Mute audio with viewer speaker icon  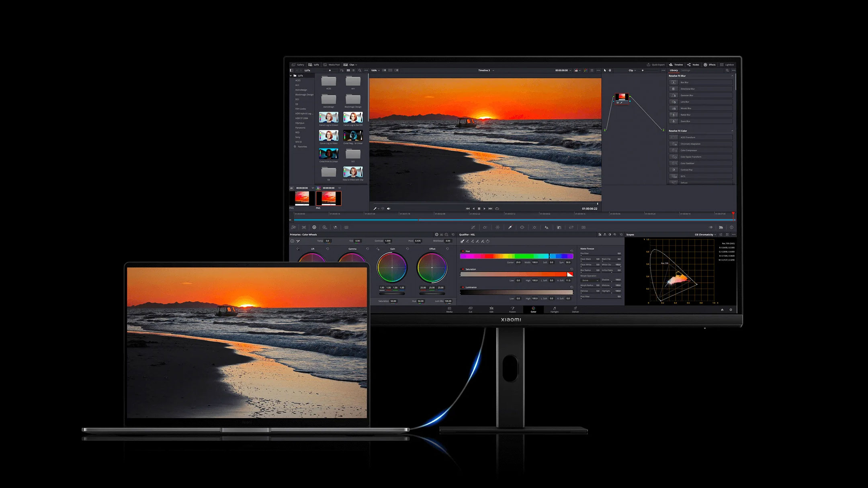point(389,208)
